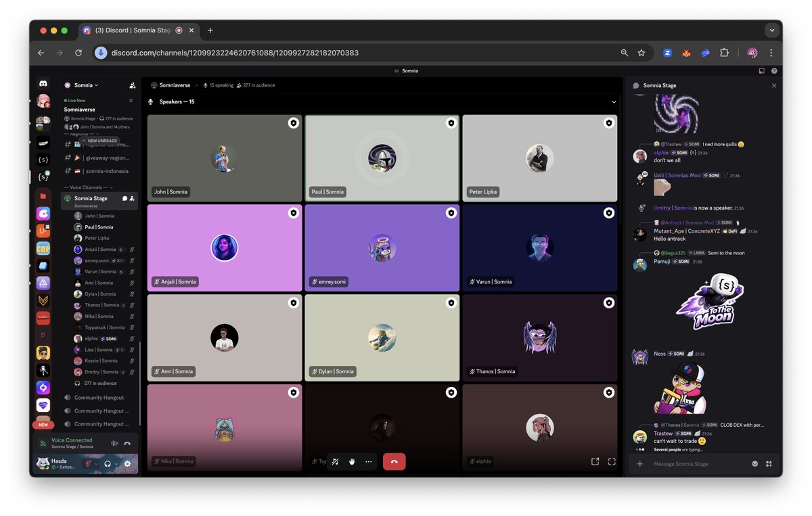This screenshot has height=516, width=812.
Task: Click the red leave stage button
Action: tap(394, 462)
